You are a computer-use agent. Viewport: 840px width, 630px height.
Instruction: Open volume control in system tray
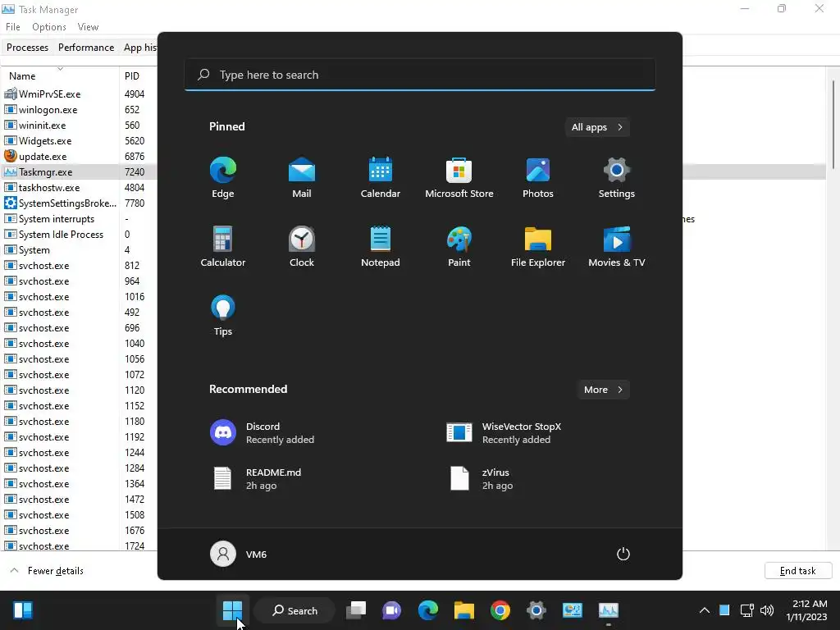[767, 610]
